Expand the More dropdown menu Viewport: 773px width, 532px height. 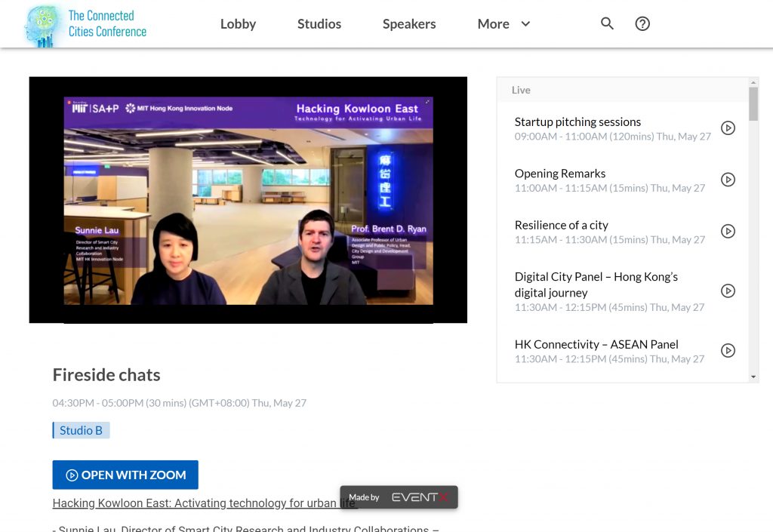tap(504, 23)
